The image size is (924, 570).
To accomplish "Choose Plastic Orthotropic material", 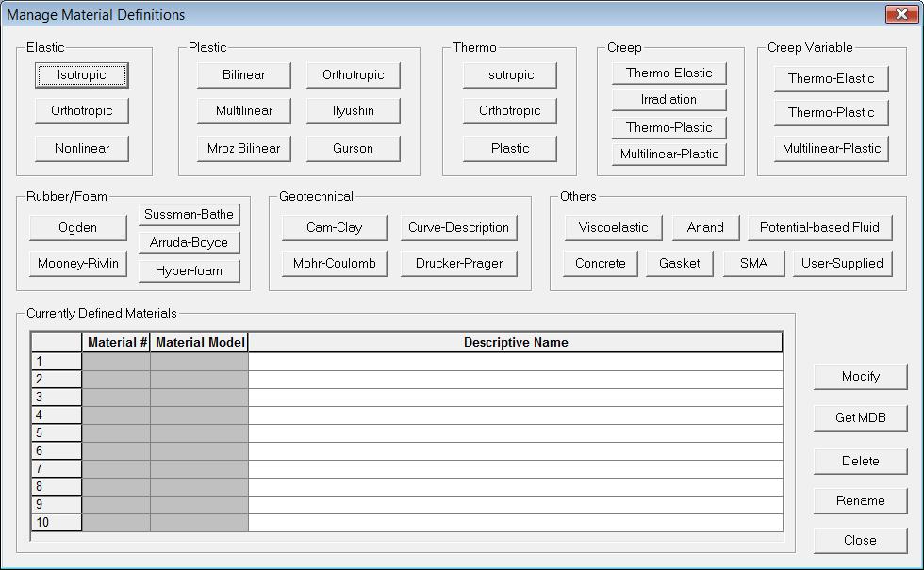I will tap(353, 75).
